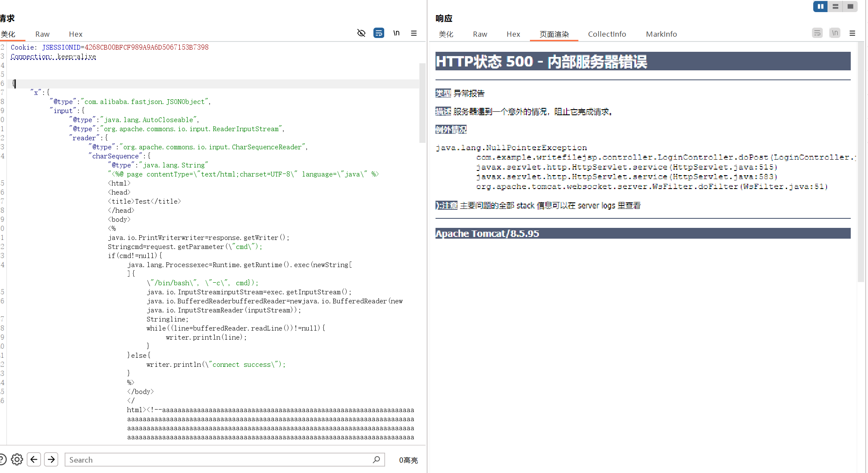Open the MarkInfo response tab
Image resolution: width=868 pixels, height=473 pixels.
661,34
